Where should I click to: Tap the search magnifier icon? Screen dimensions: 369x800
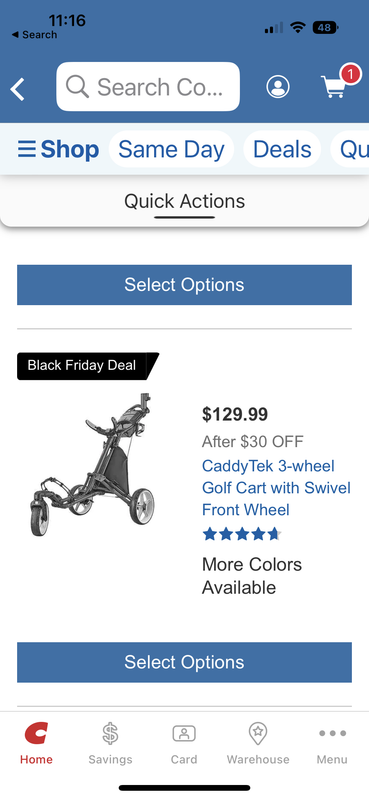click(78, 87)
